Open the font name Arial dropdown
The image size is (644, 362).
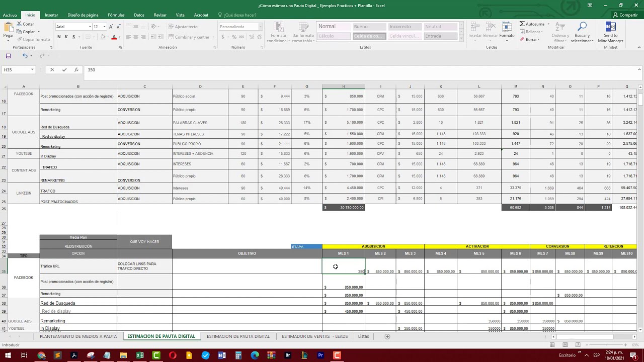[x=90, y=27]
